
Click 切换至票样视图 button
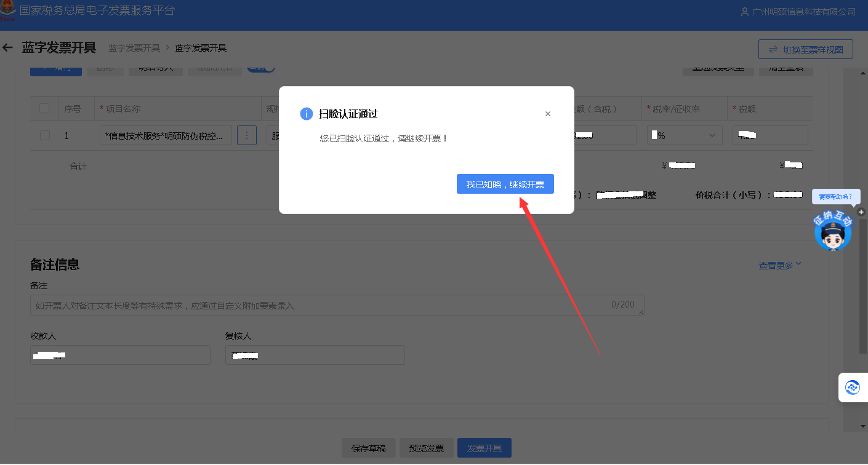pyautogui.click(x=805, y=49)
